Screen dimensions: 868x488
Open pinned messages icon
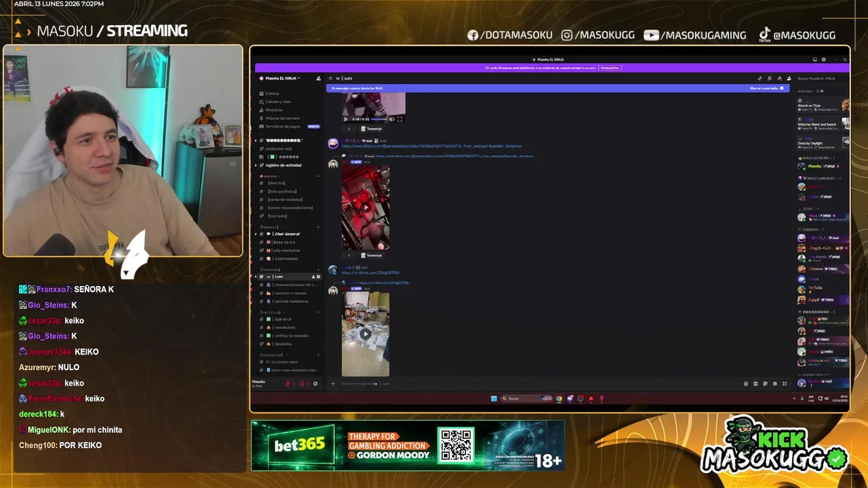click(x=779, y=78)
